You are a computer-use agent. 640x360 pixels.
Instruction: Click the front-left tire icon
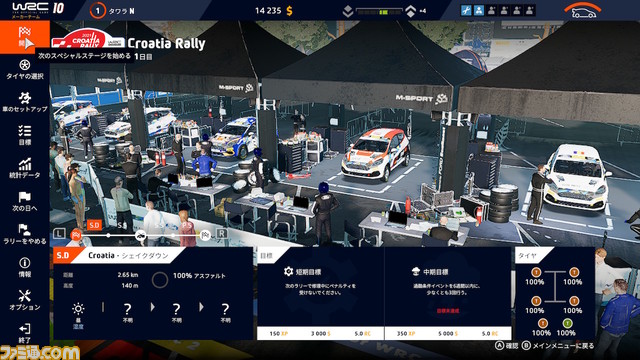[536, 272]
